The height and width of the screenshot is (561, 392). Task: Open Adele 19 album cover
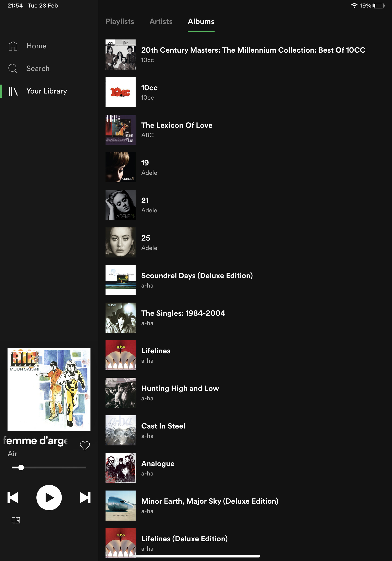pyautogui.click(x=121, y=167)
